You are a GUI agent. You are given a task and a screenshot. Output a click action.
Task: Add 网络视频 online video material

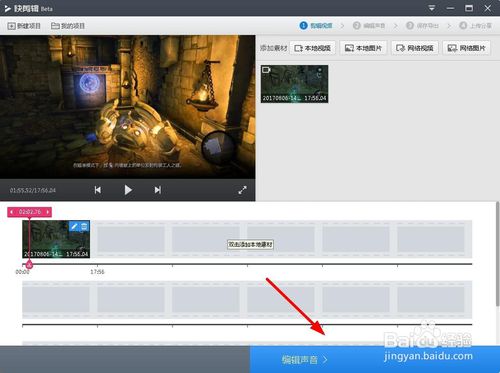[x=415, y=48]
